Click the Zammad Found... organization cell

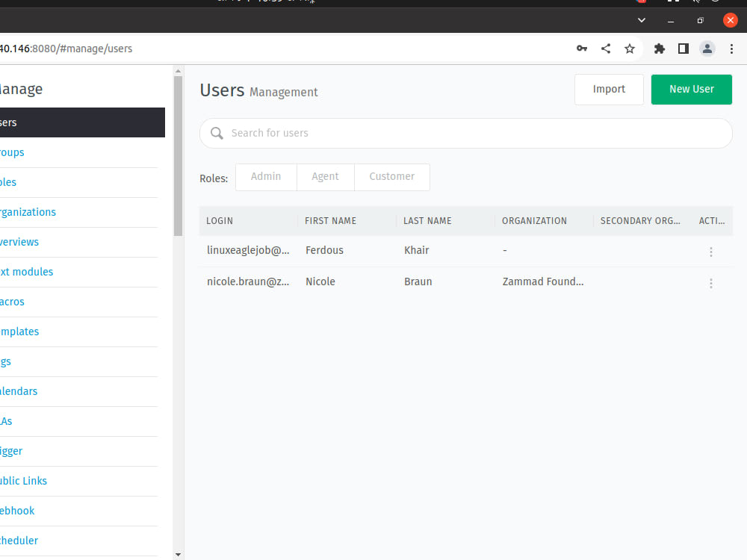(x=543, y=282)
